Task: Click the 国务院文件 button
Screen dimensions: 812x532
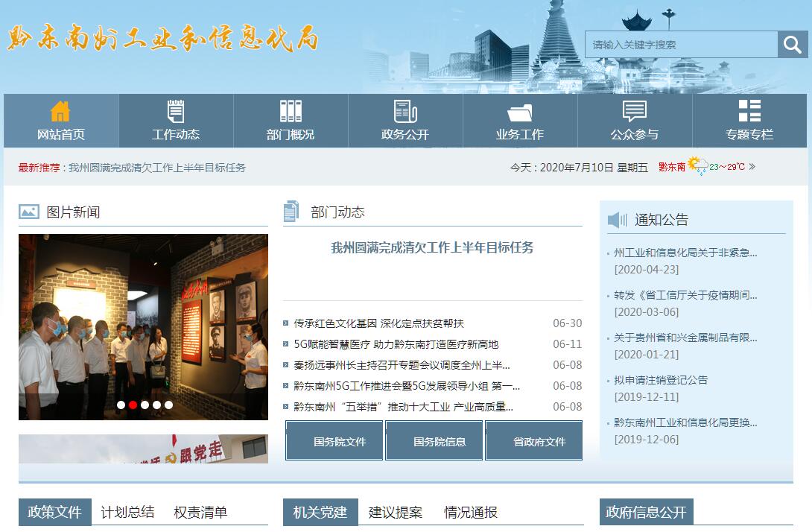Action: pyautogui.click(x=334, y=441)
